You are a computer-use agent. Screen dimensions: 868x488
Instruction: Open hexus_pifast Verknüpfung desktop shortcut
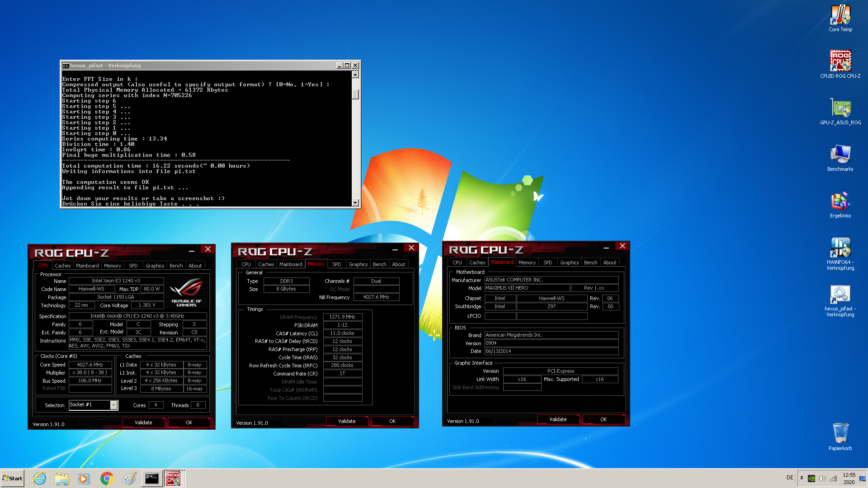pyautogui.click(x=840, y=300)
